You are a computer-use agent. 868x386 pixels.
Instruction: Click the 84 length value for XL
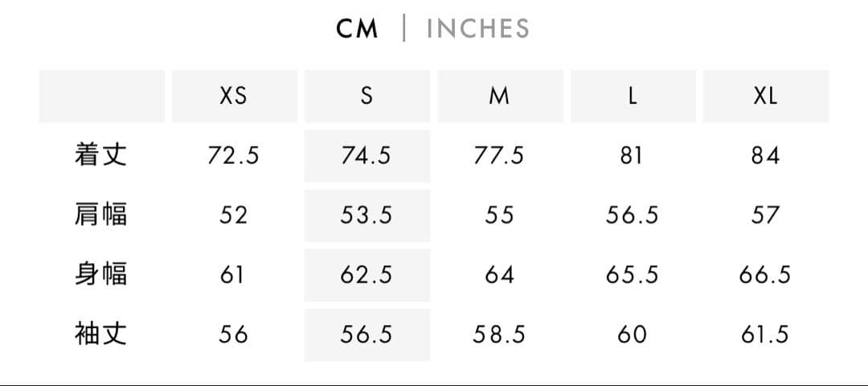click(x=765, y=155)
